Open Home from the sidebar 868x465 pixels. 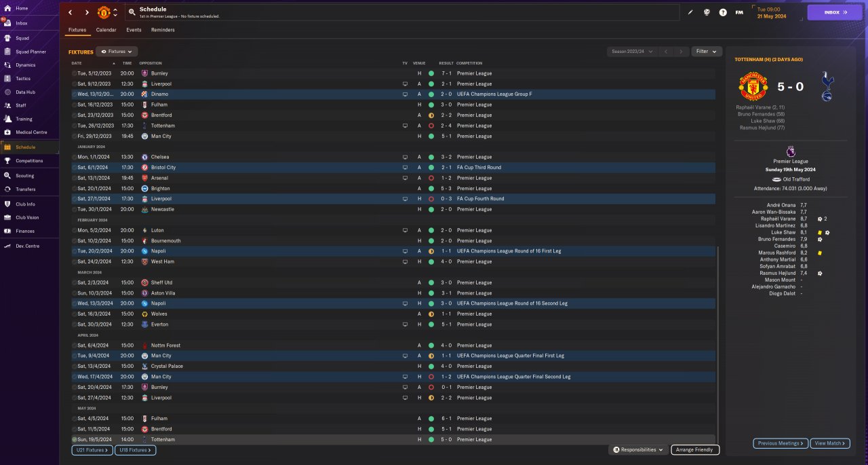pyautogui.click(x=22, y=8)
